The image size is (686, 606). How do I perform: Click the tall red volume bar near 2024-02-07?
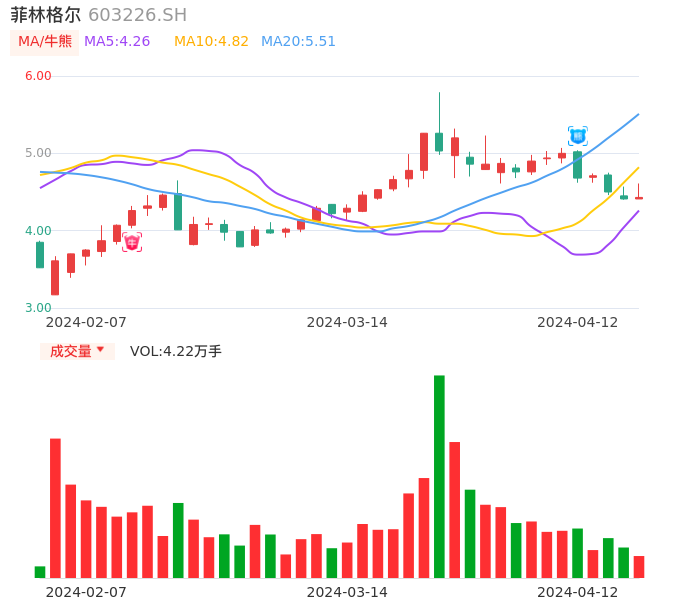tap(55, 508)
